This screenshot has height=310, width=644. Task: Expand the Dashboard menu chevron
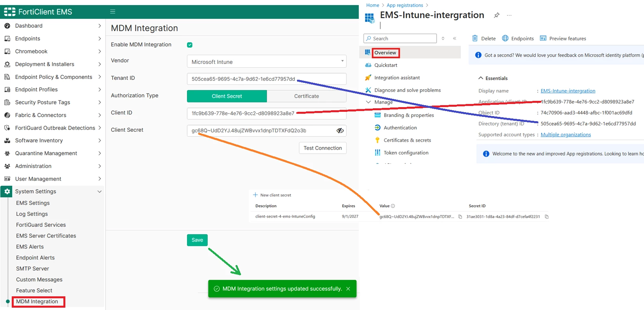pos(99,26)
